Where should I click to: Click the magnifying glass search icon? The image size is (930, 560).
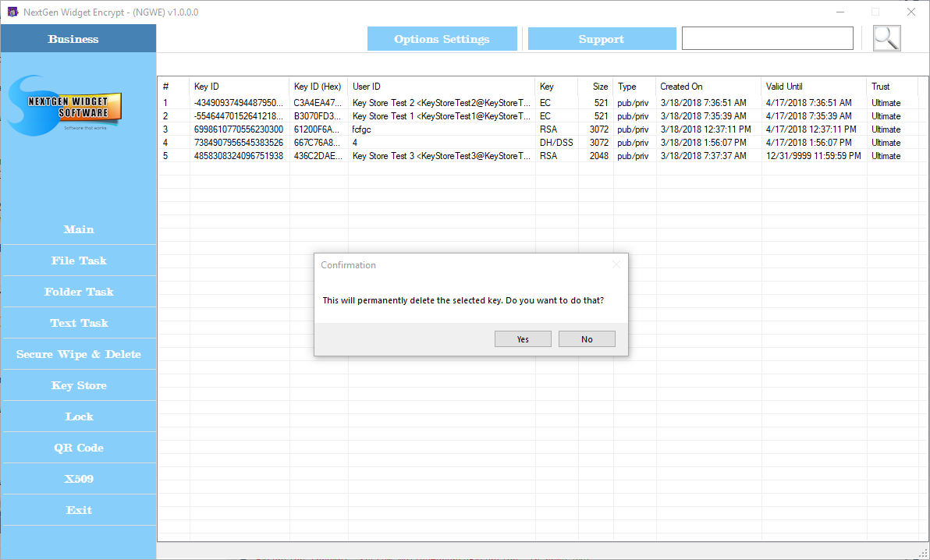pyautogui.click(x=887, y=38)
